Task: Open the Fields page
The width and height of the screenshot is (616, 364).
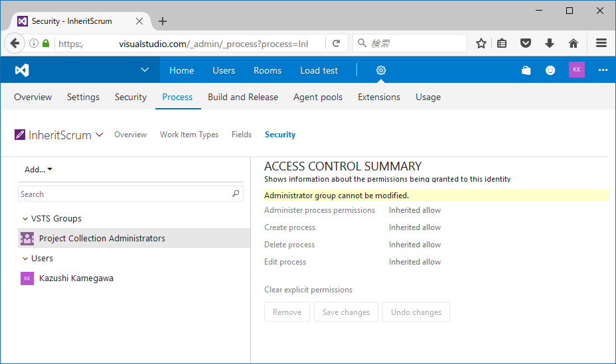Action: pyautogui.click(x=242, y=135)
